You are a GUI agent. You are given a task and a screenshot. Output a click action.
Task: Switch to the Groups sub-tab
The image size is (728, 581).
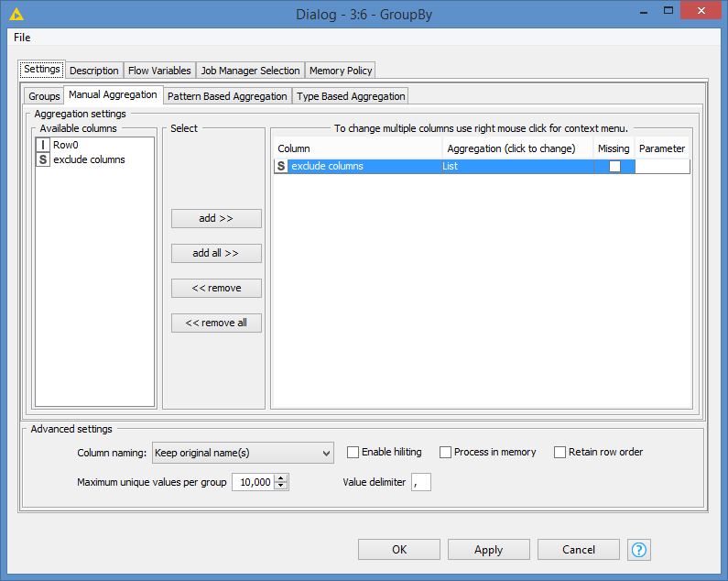pos(44,96)
